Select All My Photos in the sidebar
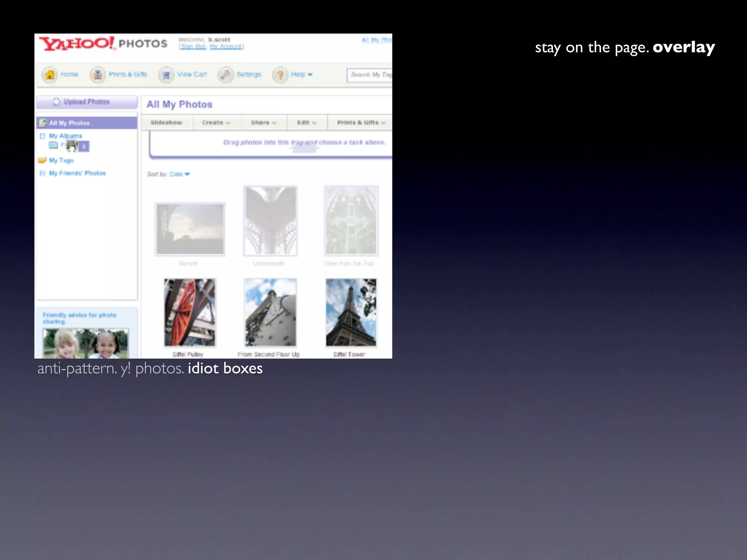747x560 pixels. pos(87,123)
